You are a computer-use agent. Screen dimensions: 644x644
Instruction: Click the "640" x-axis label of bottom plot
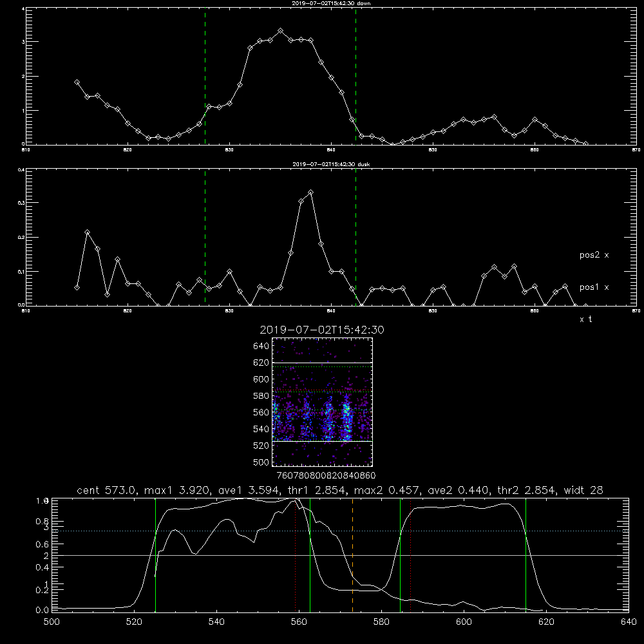(x=629, y=622)
